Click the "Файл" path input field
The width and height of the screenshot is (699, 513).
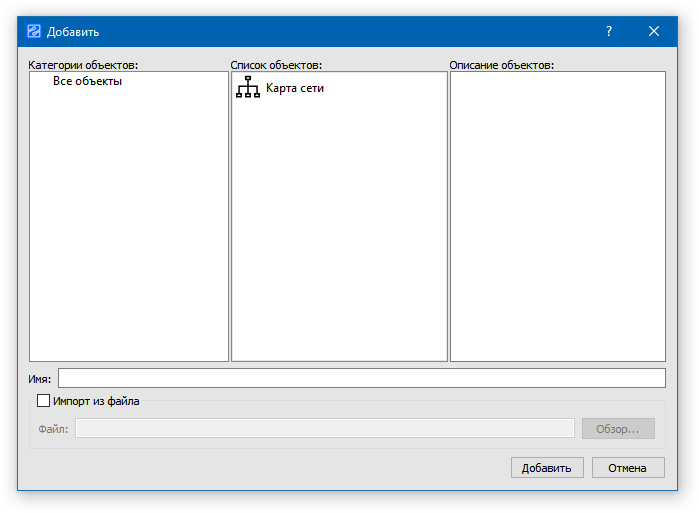tap(324, 428)
